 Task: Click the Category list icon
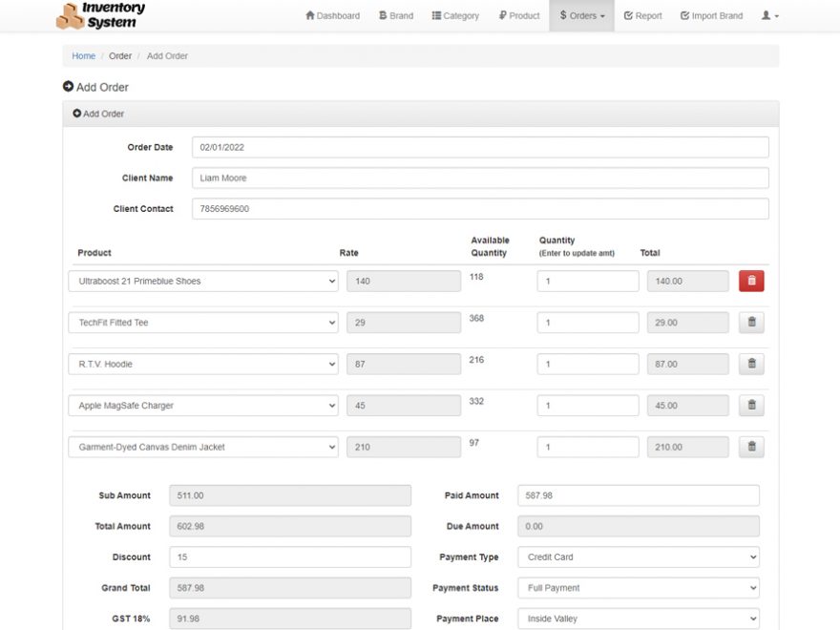(x=435, y=15)
